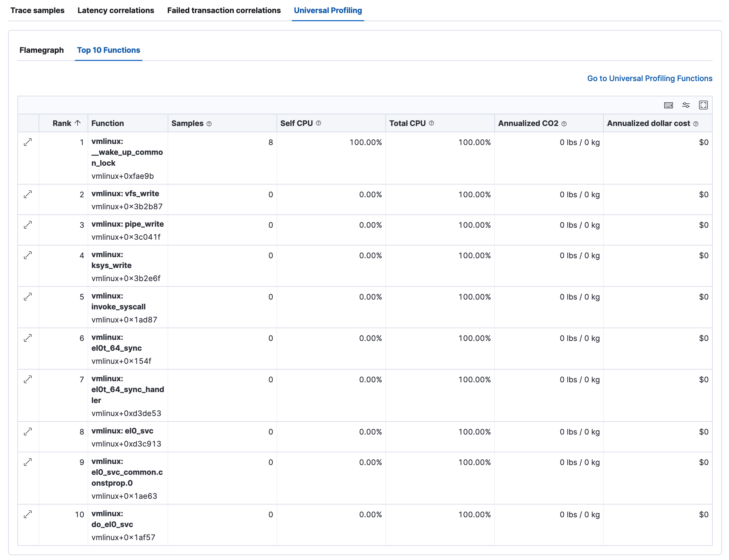This screenshot has width=729, height=560.
Task: Show Total CPU help icon
Action: click(x=431, y=123)
